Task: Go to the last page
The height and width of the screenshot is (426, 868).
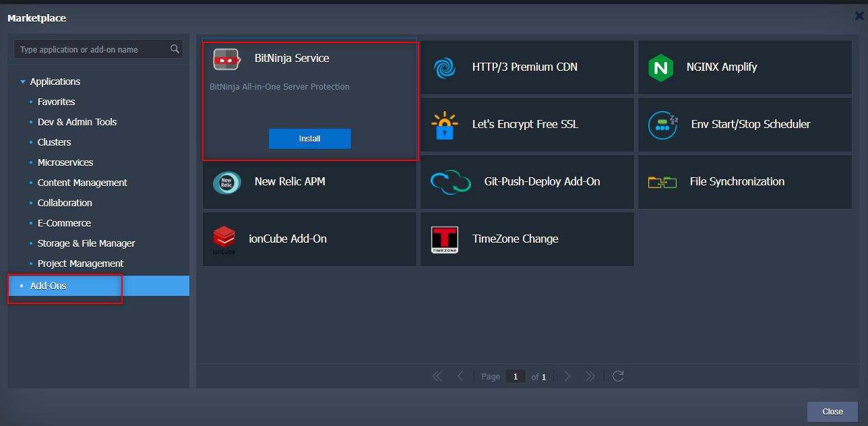Action: coord(590,376)
